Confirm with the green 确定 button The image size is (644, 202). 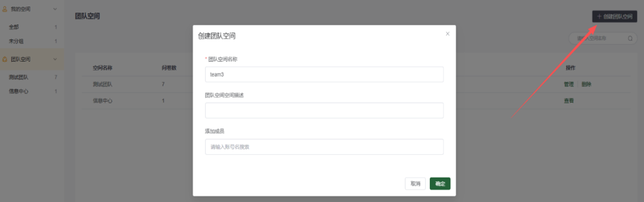click(440, 184)
